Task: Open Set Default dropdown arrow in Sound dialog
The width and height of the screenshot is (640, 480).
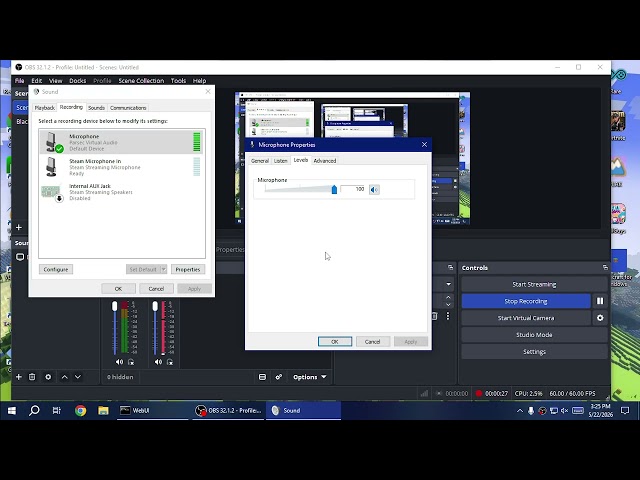Action: coord(163,269)
